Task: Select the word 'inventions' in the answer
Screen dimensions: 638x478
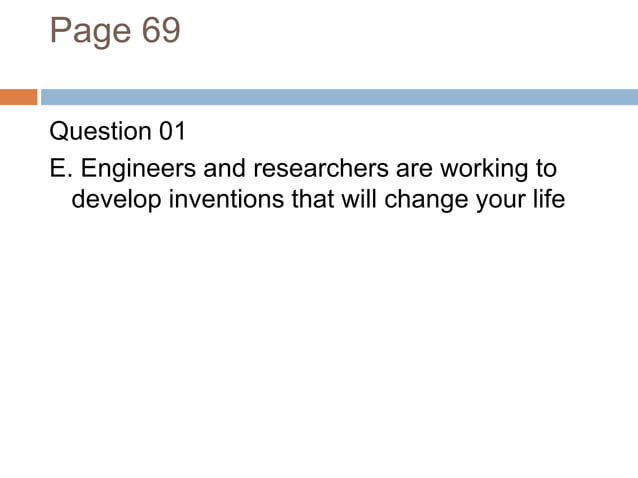Action: 227,199
